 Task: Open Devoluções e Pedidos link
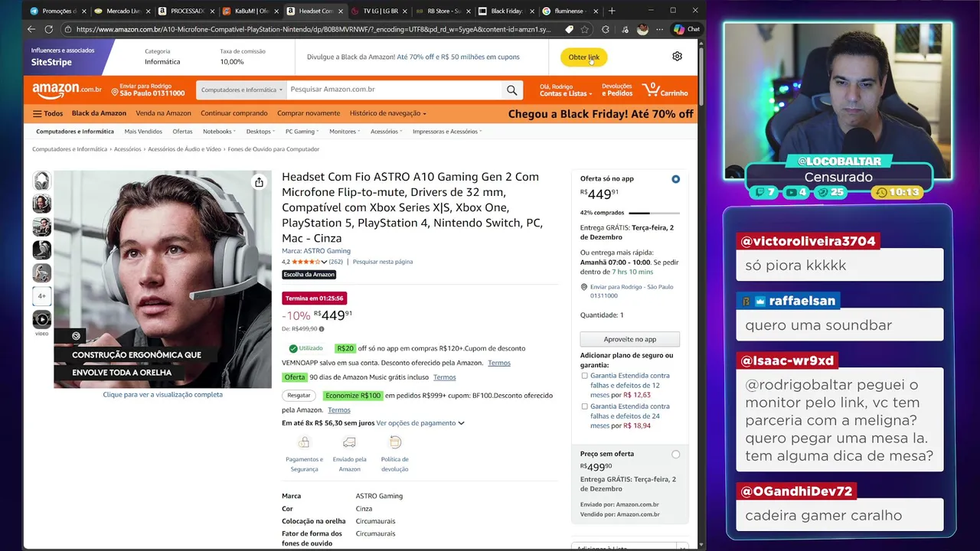pos(617,90)
